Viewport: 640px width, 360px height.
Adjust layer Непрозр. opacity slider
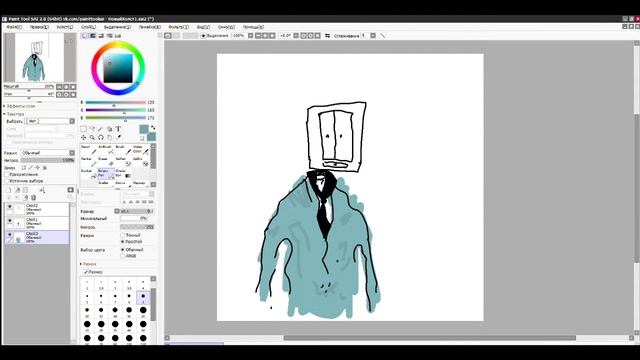coord(48,160)
